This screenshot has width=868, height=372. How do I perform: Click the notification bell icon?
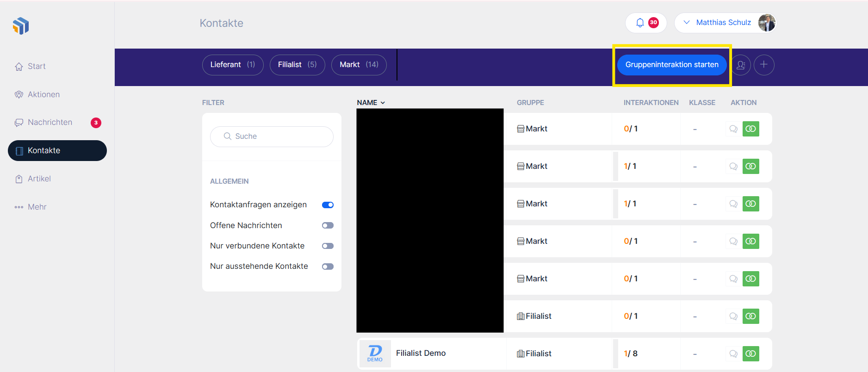(640, 23)
